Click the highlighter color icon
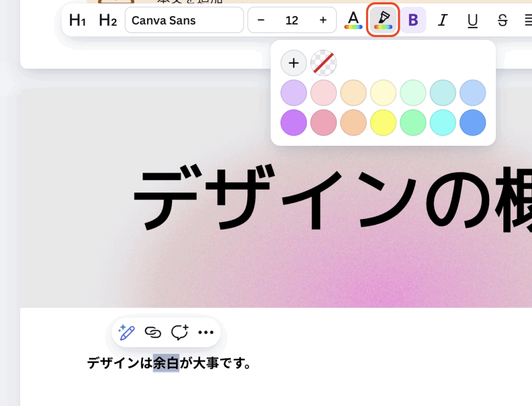532x406 pixels. (383, 20)
